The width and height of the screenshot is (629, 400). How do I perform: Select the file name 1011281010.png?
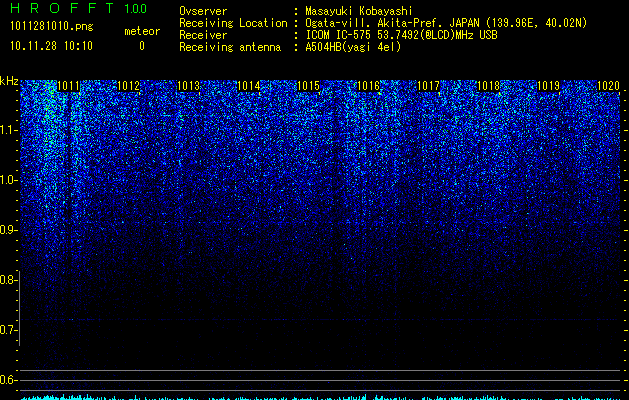(52, 27)
